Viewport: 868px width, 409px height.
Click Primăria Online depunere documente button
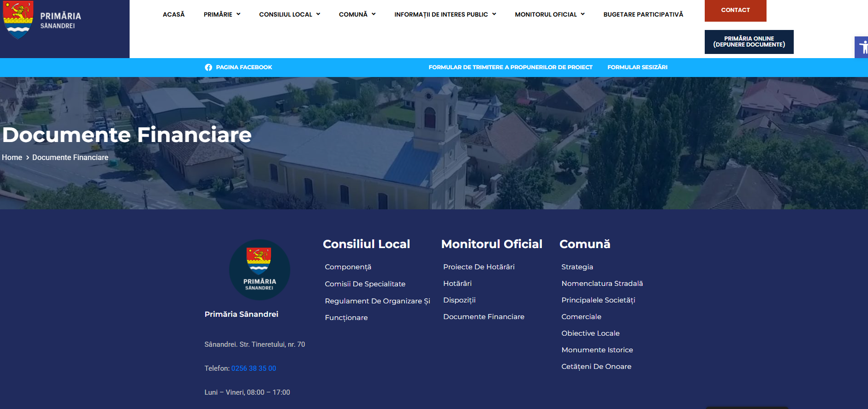click(749, 41)
